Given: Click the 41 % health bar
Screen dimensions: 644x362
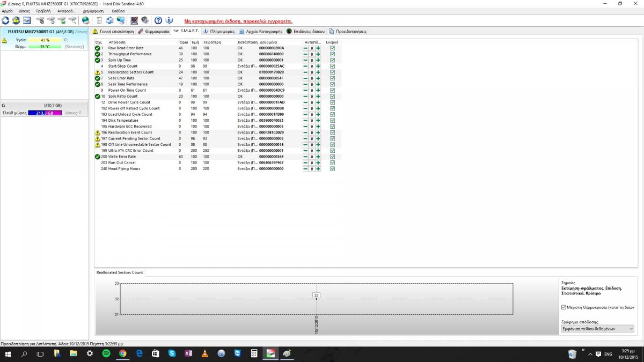Looking at the screenshot, I should [45, 40].
